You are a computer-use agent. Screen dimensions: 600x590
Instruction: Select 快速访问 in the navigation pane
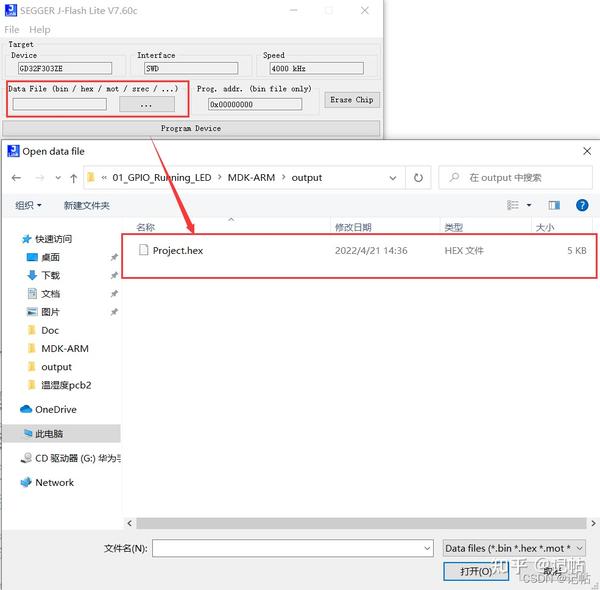(x=47, y=239)
